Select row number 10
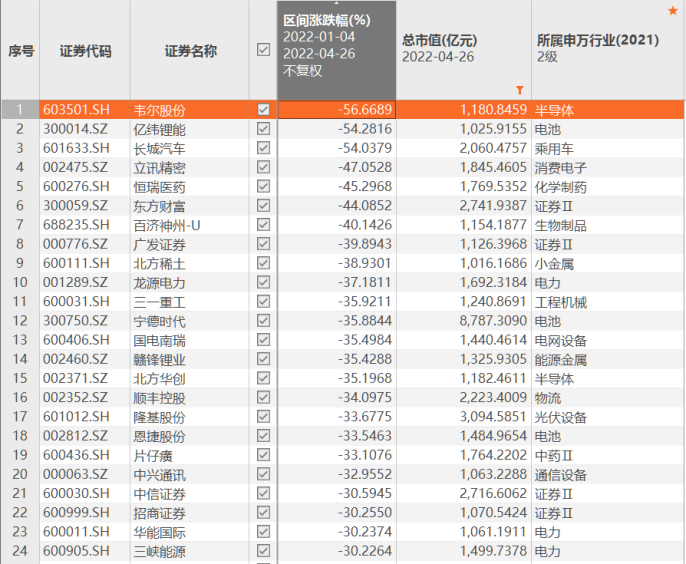The image size is (686, 564). [20, 283]
